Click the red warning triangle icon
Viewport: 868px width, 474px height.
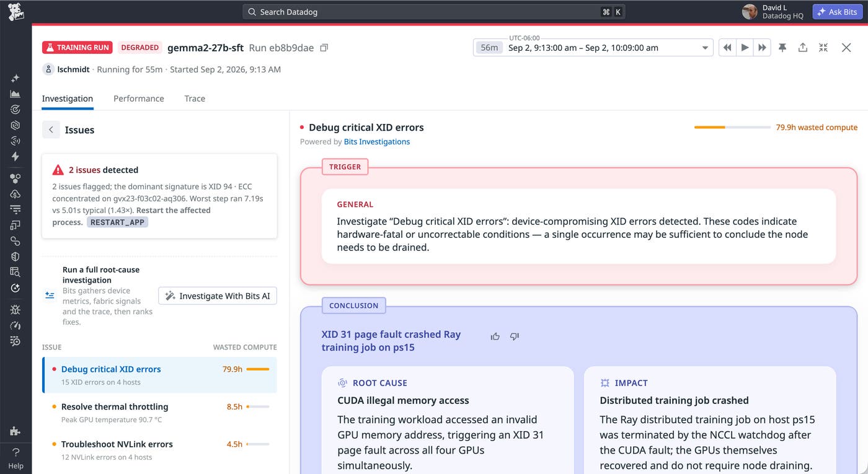58,170
